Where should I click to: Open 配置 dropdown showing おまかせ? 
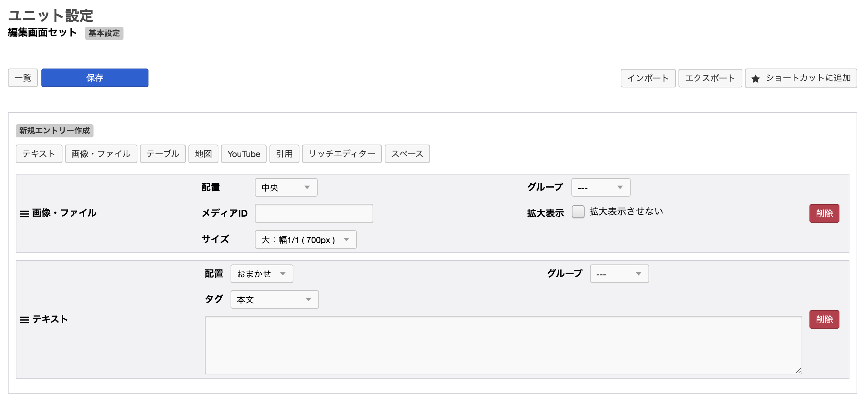tap(262, 274)
